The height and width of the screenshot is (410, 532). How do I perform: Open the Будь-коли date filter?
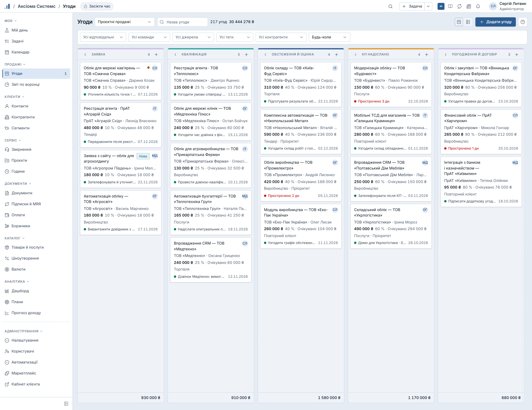[329, 37]
